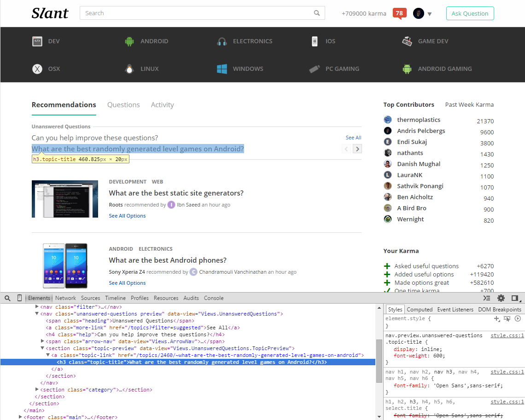Expand the section class="category" node
This screenshot has width=525, height=420.
(x=37, y=390)
